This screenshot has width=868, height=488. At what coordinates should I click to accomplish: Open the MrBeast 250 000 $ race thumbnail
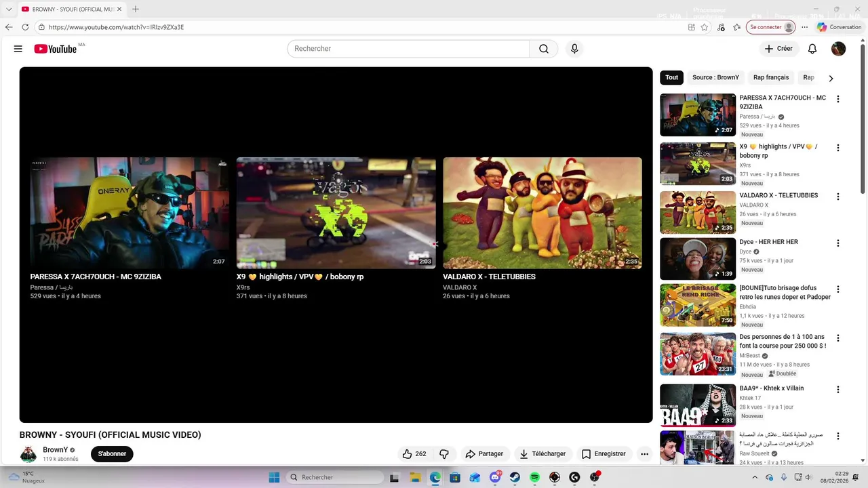click(x=698, y=354)
